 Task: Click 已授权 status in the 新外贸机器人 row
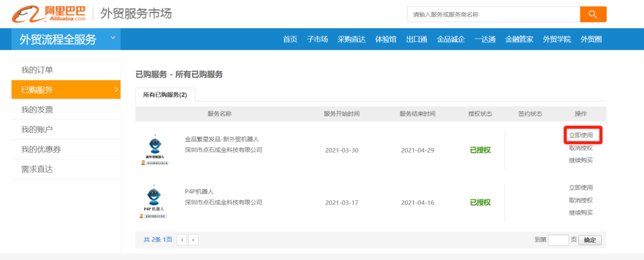point(480,150)
